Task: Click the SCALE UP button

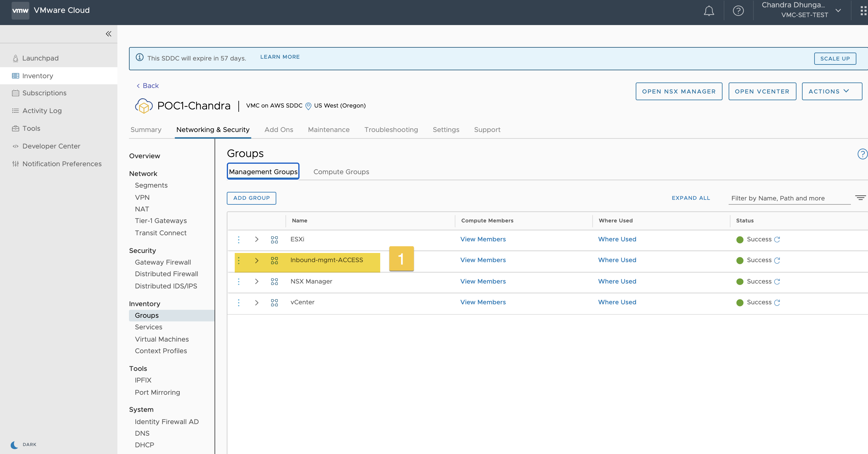Action: tap(835, 59)
